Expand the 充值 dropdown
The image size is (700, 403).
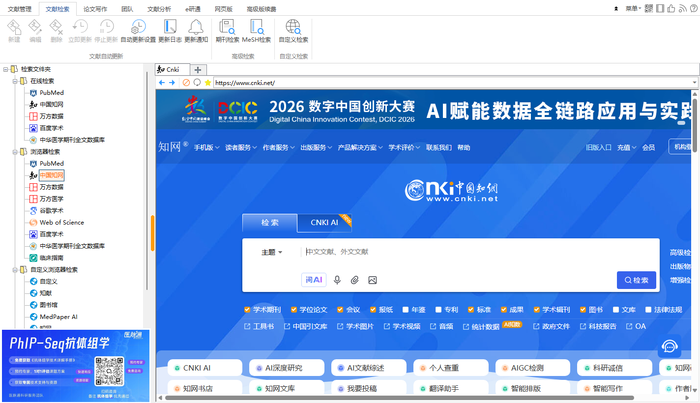coord(626,147)
